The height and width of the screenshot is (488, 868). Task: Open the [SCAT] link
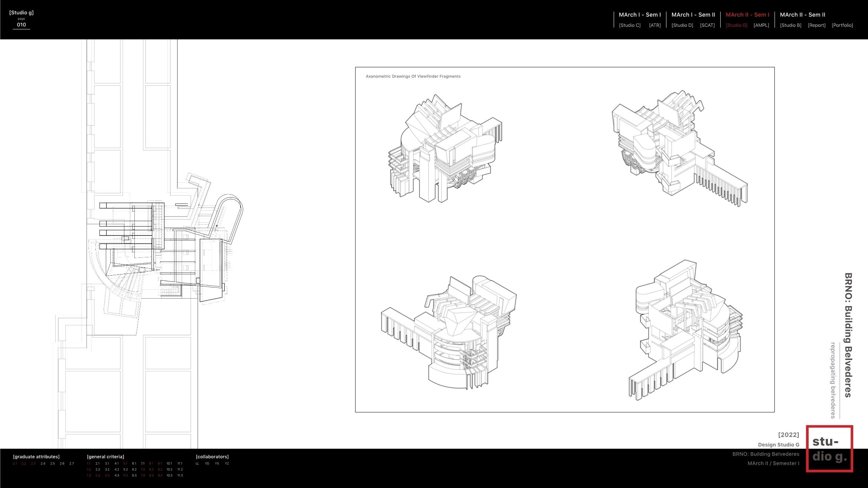coord(707,25)
